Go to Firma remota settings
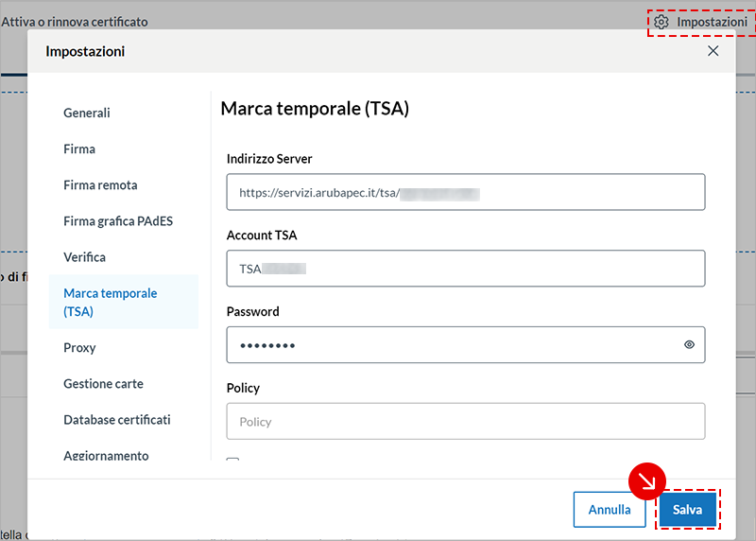756x541 pixels. point(100,184)
